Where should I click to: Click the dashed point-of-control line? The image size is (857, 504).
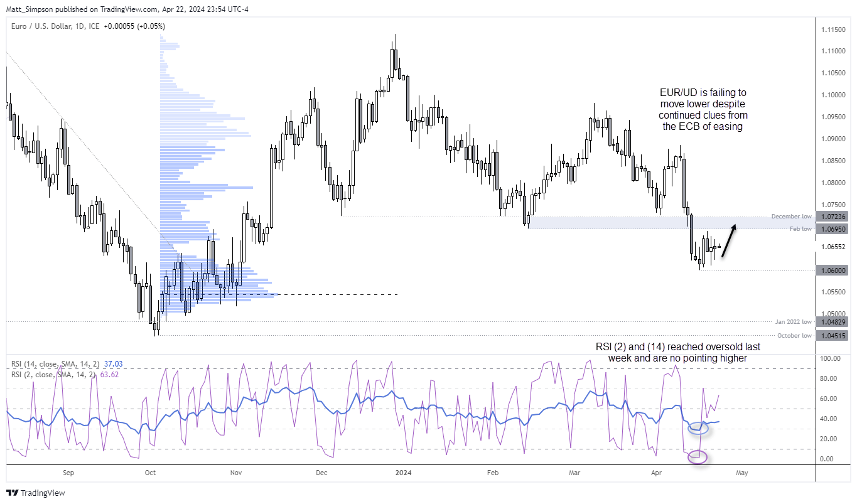click(x=280, y=294)
